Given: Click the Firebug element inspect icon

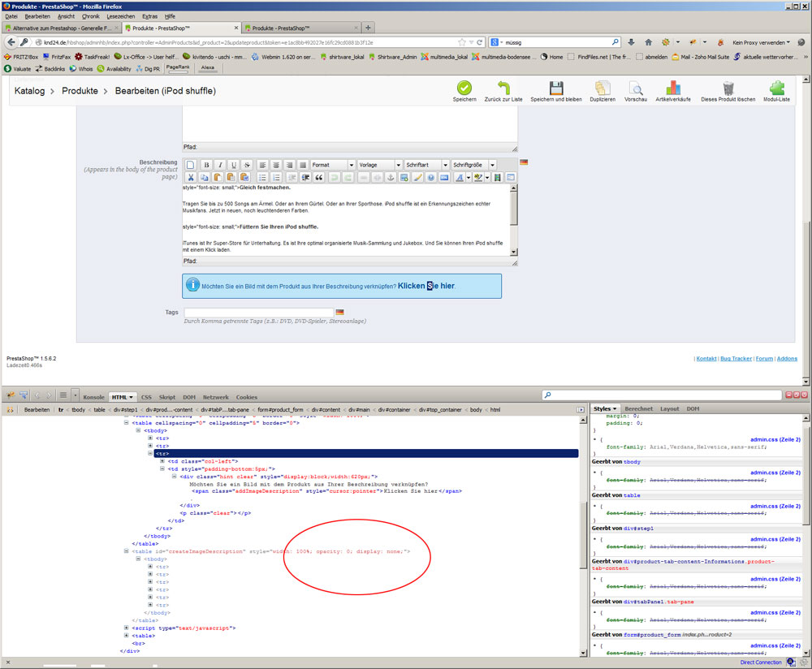Looking at the screenshot, I should click(x=24, y=395).
